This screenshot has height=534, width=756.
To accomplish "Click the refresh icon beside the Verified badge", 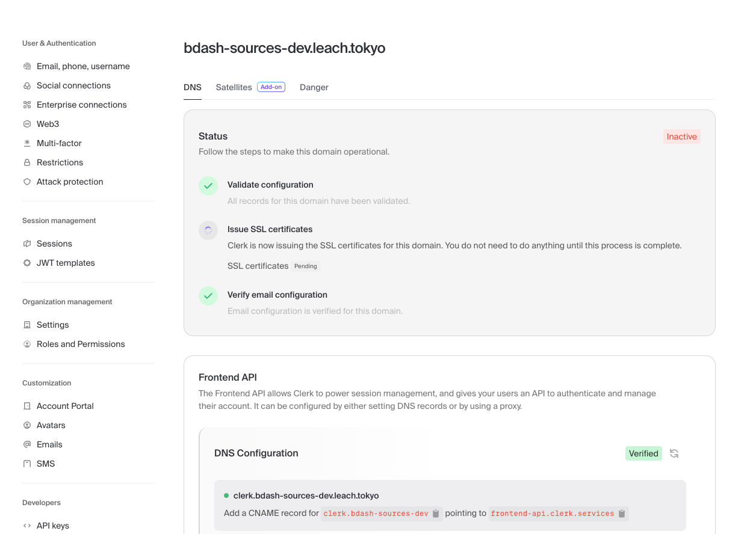I will click(x=674, y=453).
